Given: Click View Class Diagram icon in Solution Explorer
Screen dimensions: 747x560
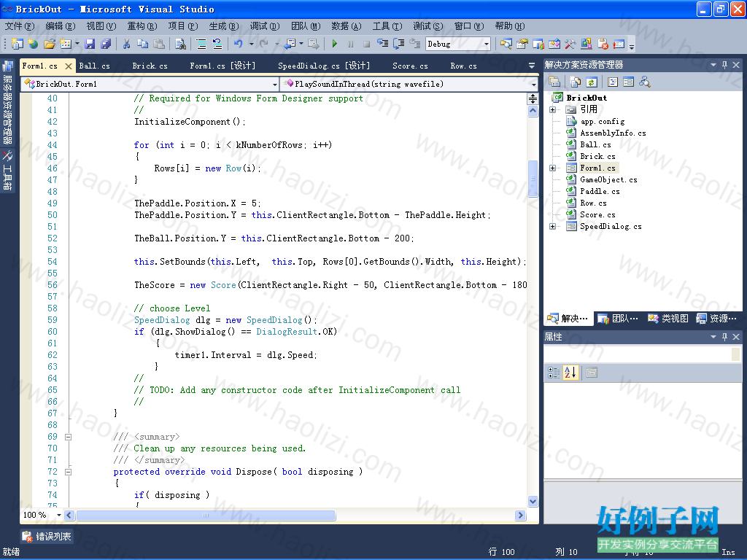Looking at the screenshot, I should click(645, 82).
